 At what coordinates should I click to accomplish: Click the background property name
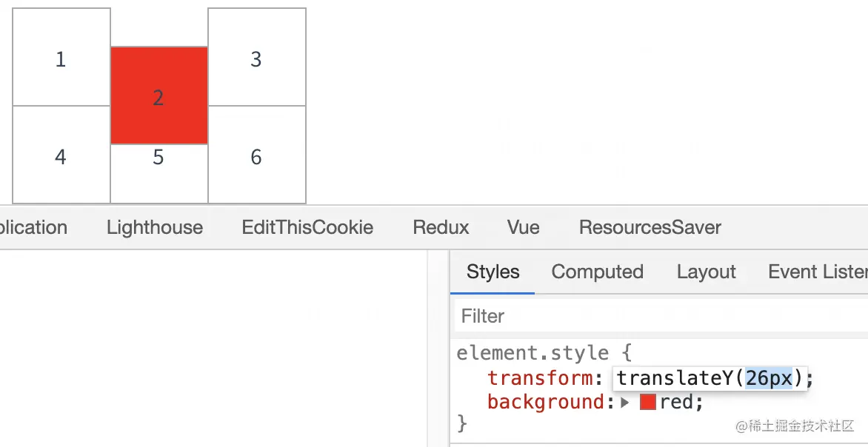coord(546,403)
